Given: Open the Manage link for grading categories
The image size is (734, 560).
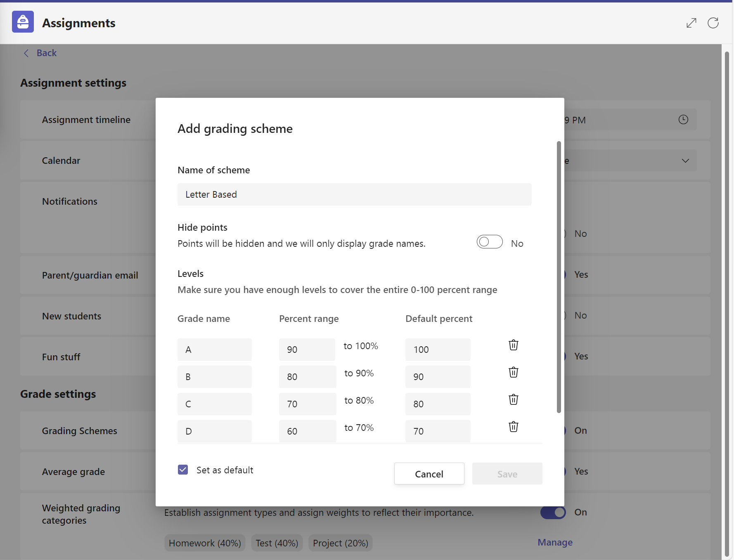Looking at the screenshot, I should (x=555, y=542).
